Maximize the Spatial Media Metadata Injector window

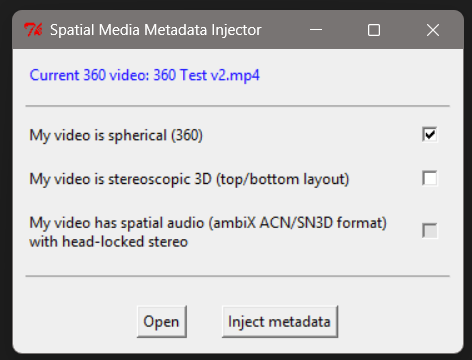pos(374,30)
